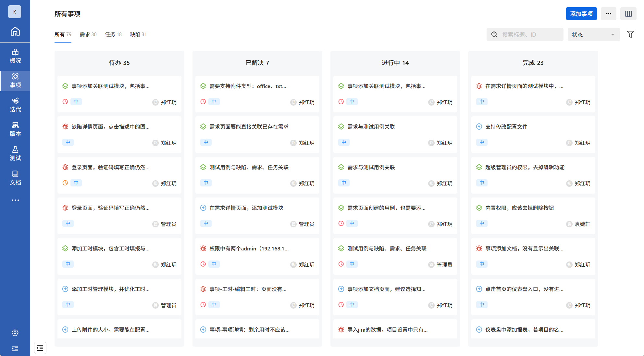Viewport: 644px width, 356px height.
Task: Open the 版本 versions sidebar icon
Action: click(x=15, y=129)
